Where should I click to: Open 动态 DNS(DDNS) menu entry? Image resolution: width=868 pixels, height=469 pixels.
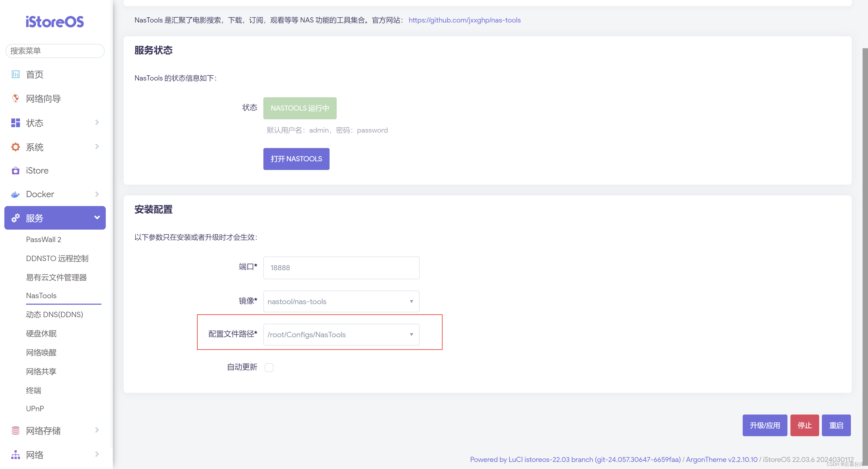pyautogui.click(x=54, y=314)
